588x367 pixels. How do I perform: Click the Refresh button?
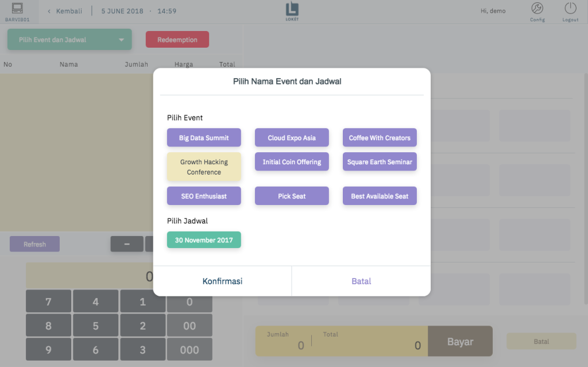click(34, 244)
